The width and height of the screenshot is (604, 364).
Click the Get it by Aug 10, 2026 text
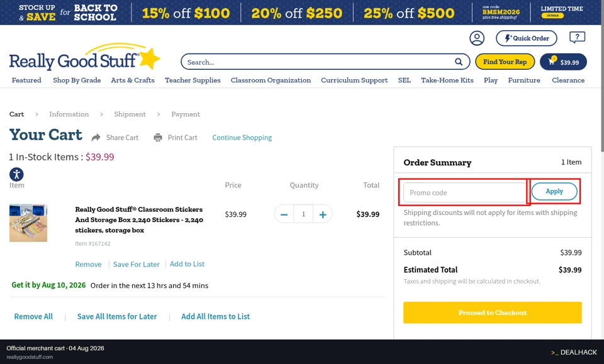point(48,285)
